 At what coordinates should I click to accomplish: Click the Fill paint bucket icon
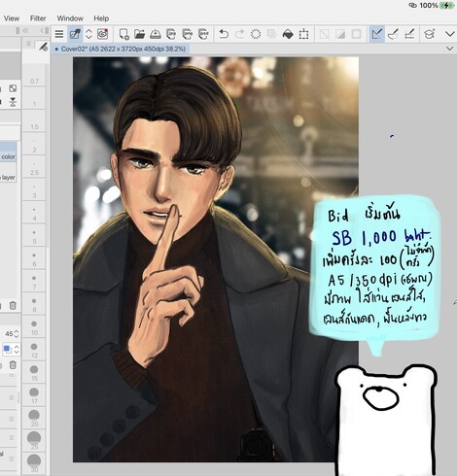coord(288,34)
